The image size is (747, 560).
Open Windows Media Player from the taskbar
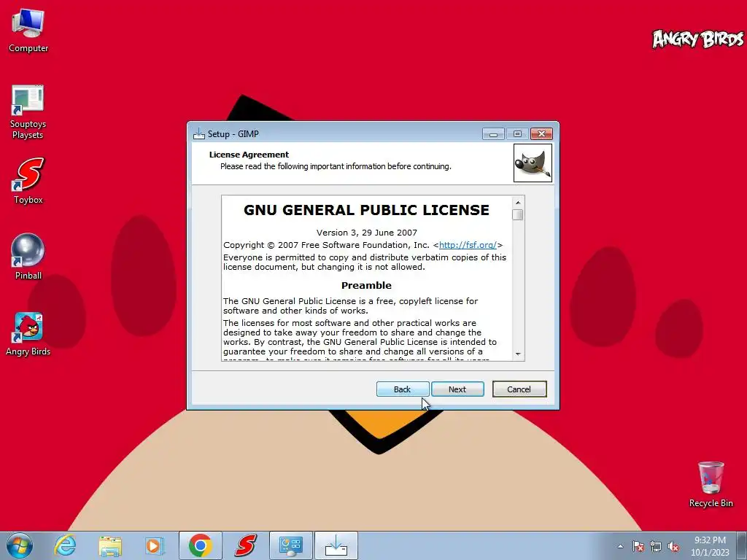tap(154, 545)
